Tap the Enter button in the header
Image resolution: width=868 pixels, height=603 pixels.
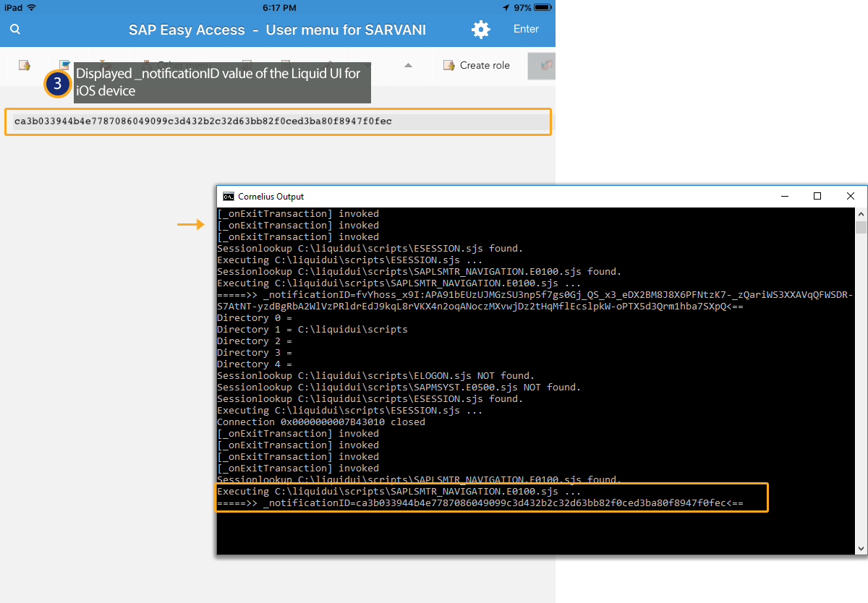526,30
